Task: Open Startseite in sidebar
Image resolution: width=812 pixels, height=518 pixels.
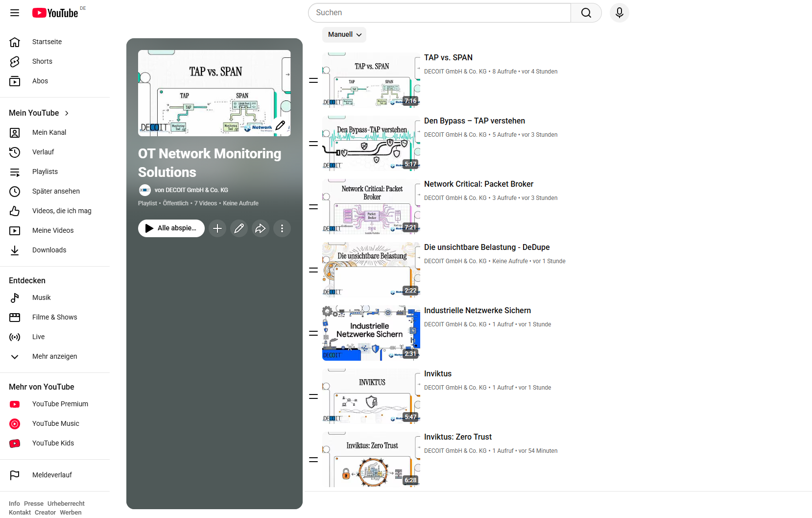Action: point(55,42)
